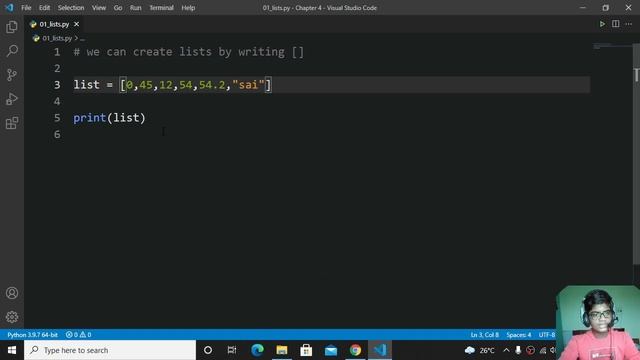Click the microphone tray icon
The width and height of the screenshot is (640, 360).
point(518,350)
